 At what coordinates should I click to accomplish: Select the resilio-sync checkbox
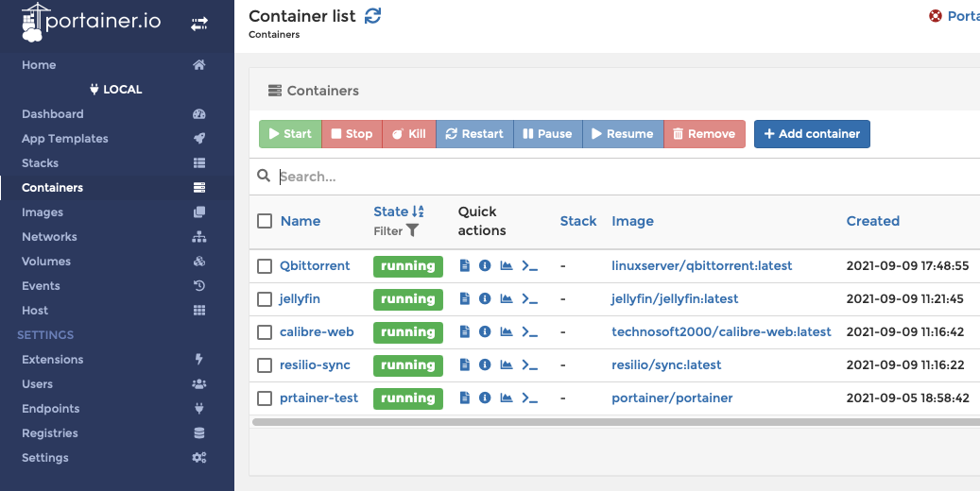pyautogui.click(x=265, y=365)
